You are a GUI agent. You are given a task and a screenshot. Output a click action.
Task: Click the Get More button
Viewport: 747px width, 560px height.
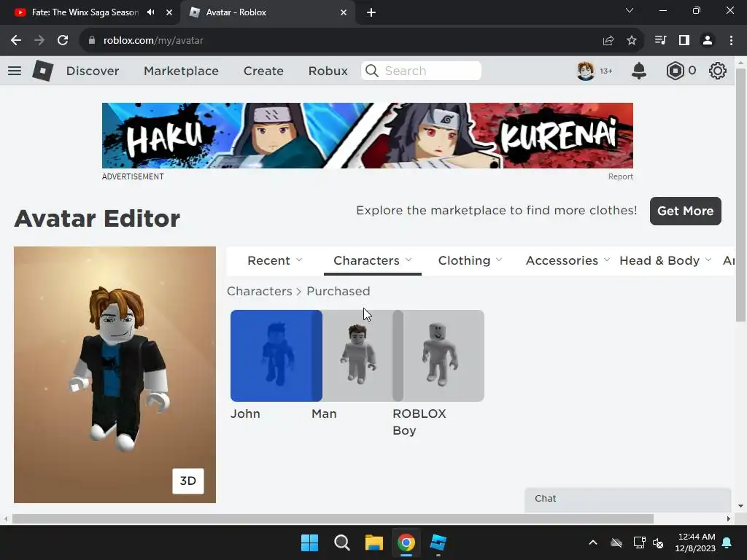(685, 211)
